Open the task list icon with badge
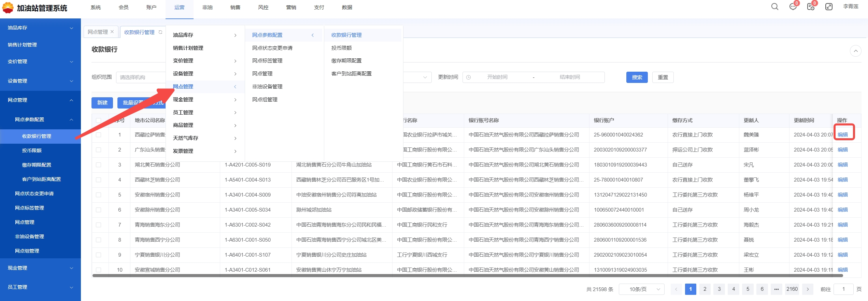868x301 pixels. point(810,7)
